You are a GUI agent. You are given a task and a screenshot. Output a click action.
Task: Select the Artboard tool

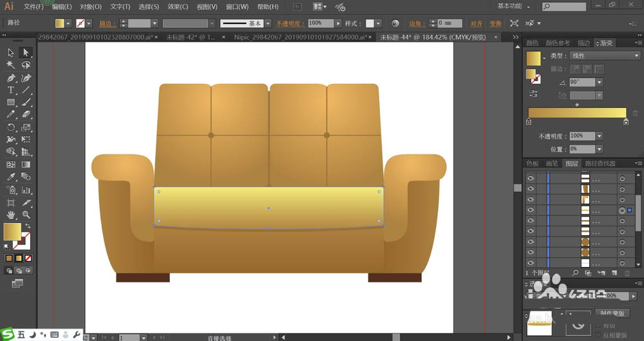pyautogui.click(x=11, y=202)
